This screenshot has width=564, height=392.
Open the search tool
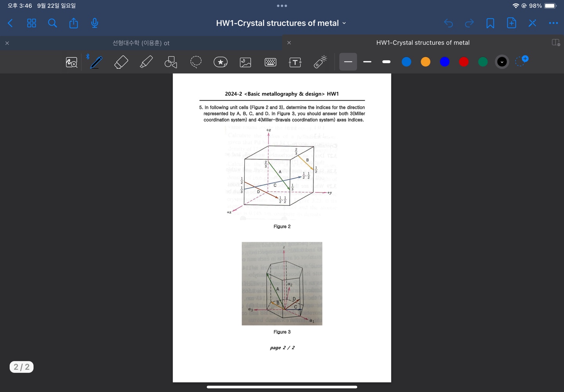tap(52, 23)
